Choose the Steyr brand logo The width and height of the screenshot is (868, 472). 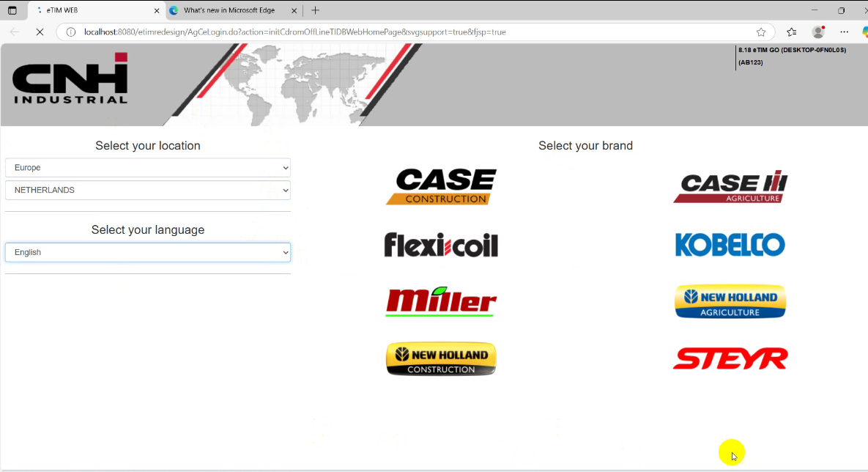730,358
